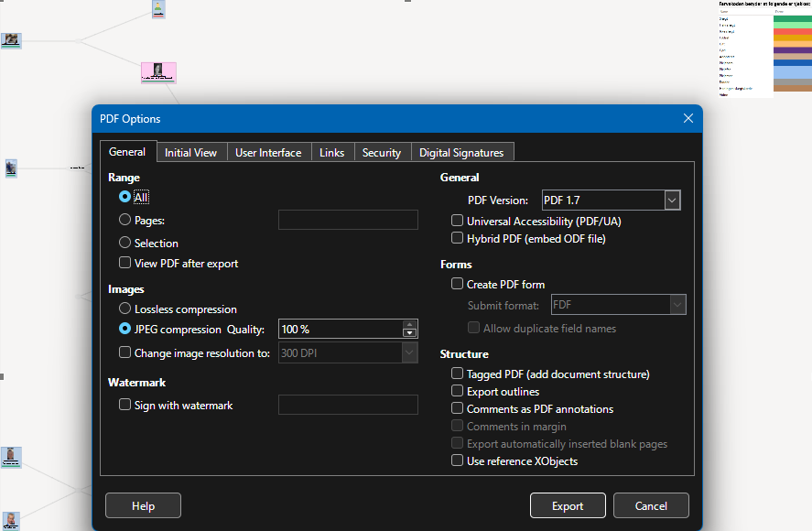
Task: Decrease JPEG quality with down arrow
Action: [x=409, y=333]
